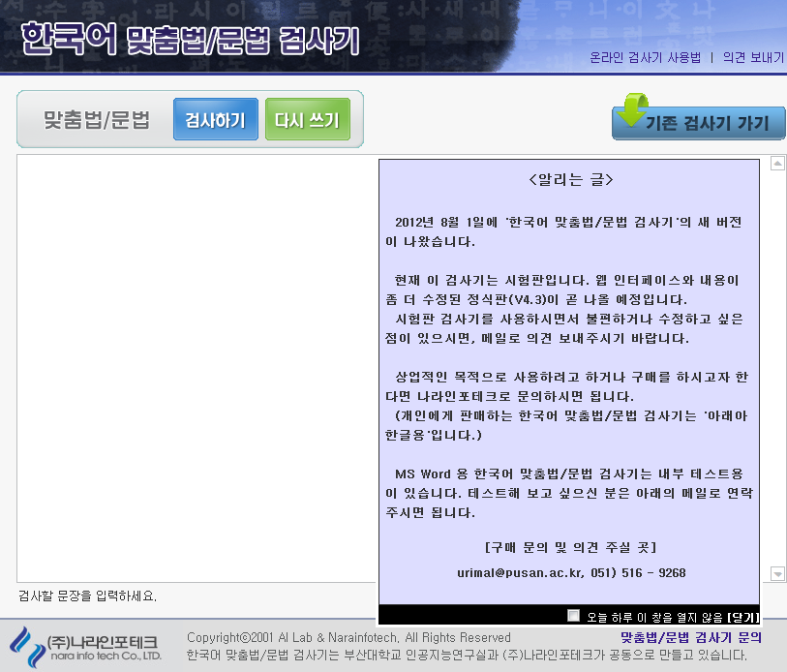Click the text area's vertical scrollbar track
The width and height of the screenshot is (787, 672).
click(776, 368)
